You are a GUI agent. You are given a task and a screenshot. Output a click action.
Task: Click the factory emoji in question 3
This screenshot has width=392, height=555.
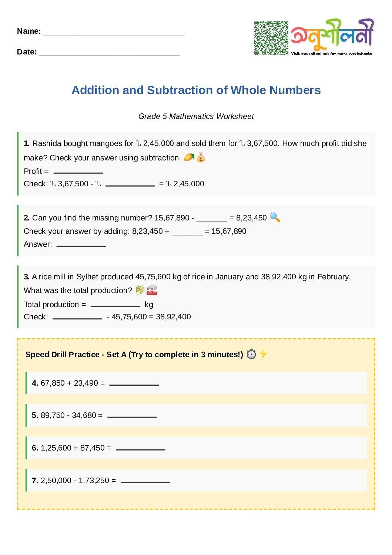152,290
